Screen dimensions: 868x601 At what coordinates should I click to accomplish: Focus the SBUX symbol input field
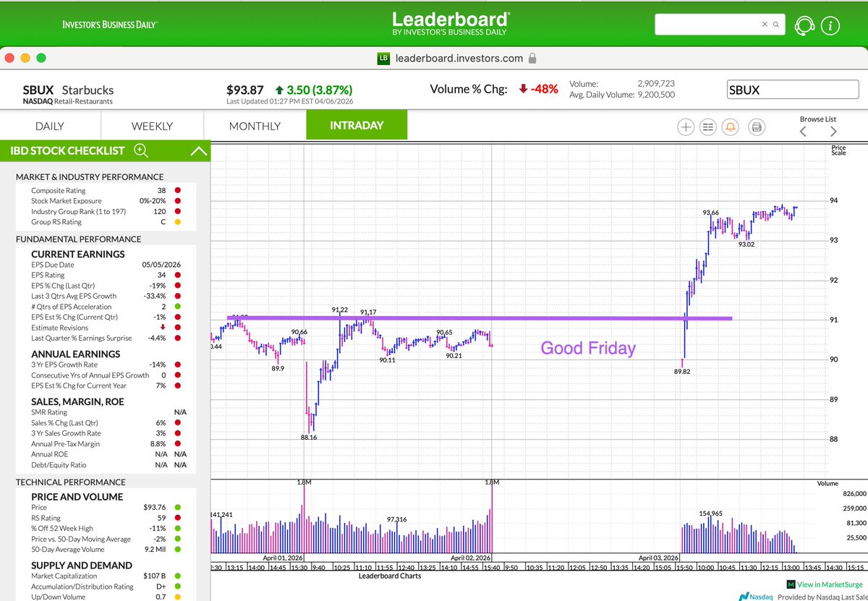793,90
